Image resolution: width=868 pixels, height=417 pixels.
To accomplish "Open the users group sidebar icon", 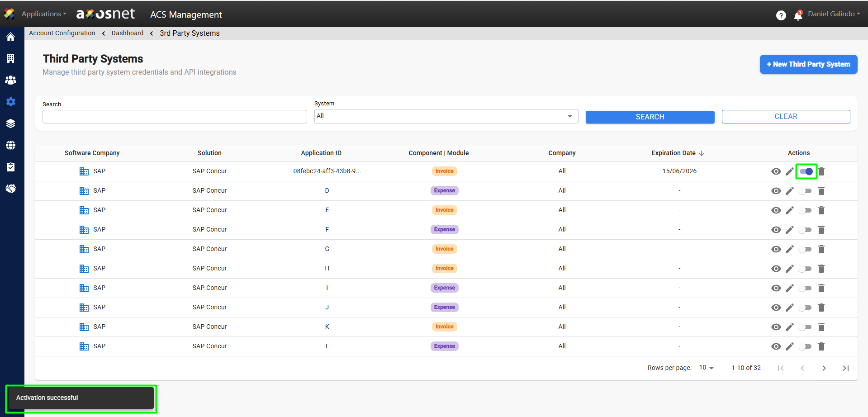I will 10,80.
